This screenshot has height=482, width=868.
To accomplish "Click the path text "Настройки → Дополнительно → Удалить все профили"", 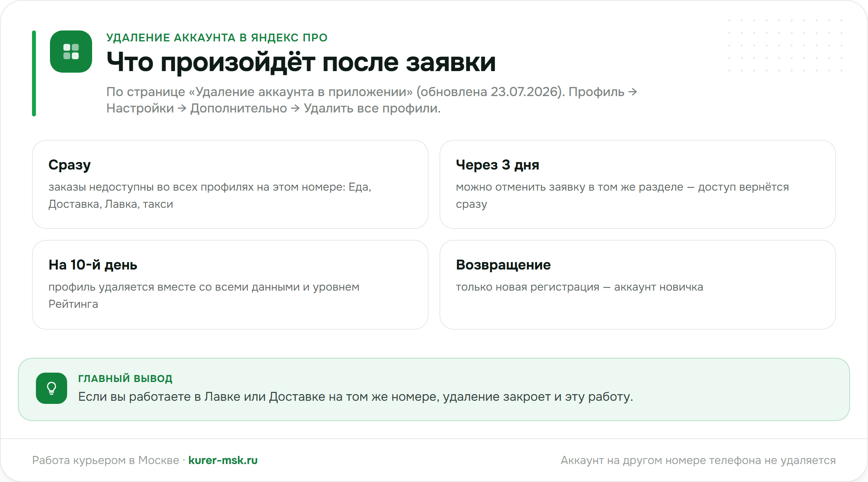I will 273,108.
